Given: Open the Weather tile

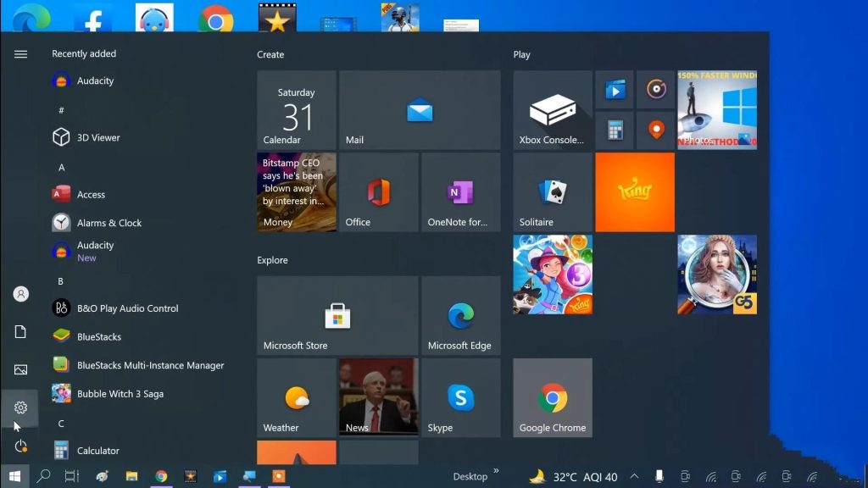Looking at the screenshot, I should [x=297, y=398].
